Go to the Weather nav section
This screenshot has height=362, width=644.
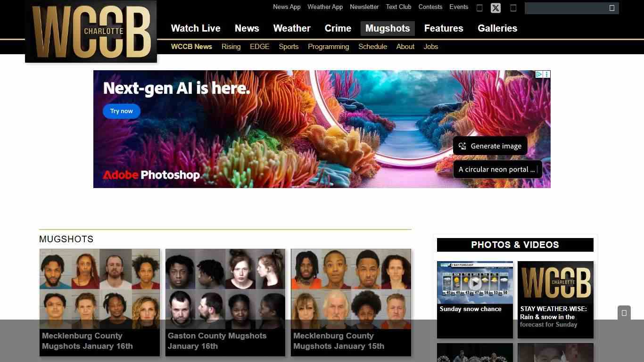(x=291, y=28)
